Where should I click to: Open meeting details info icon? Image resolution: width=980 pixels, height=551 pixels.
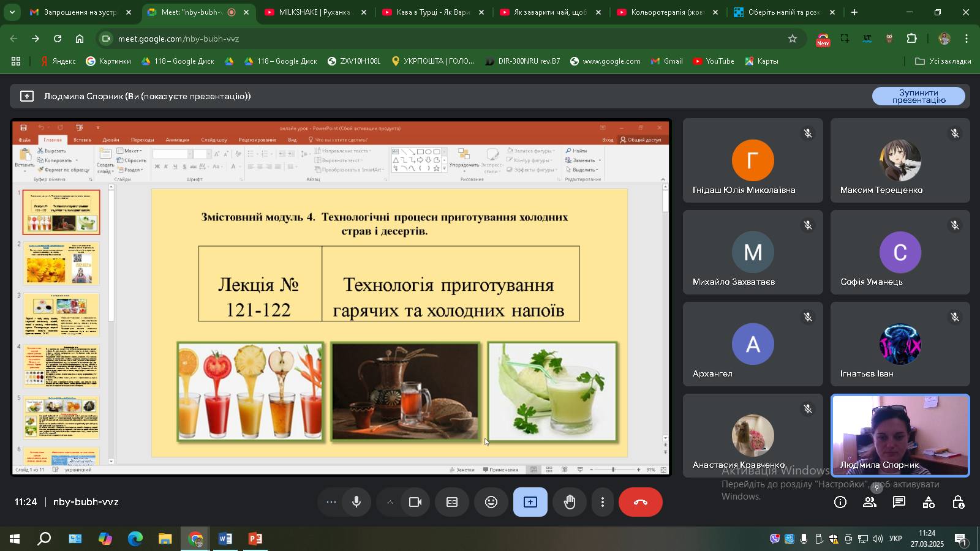(x=840, y=502)
